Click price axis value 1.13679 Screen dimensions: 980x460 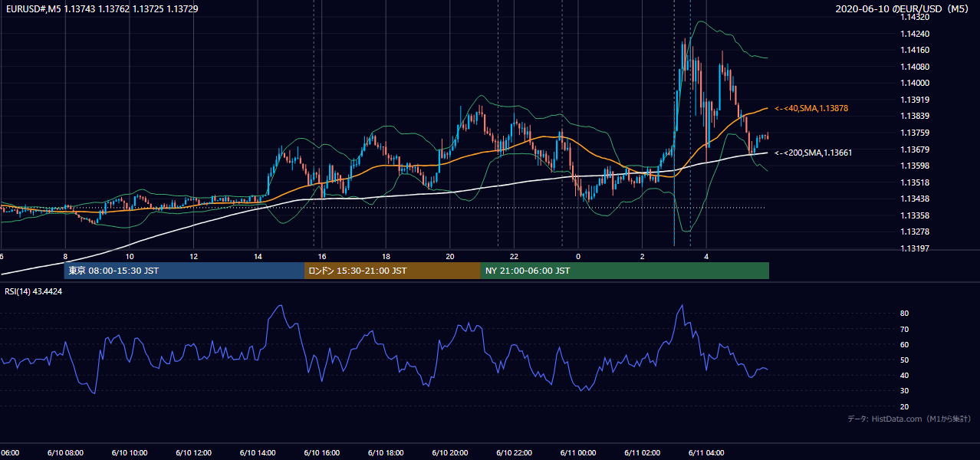[914, 149]
